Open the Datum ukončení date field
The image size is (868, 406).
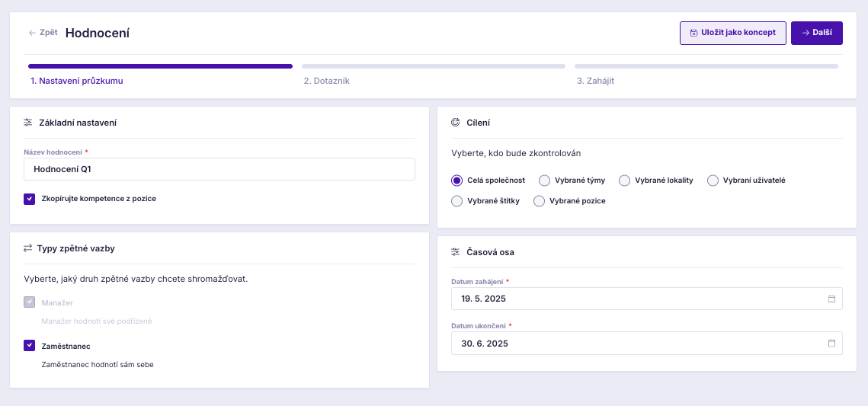coord(646,343)
